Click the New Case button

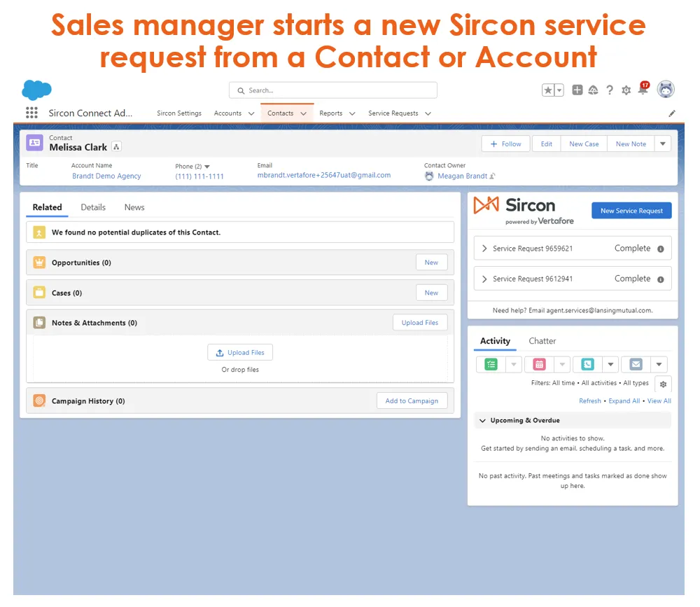584,144
